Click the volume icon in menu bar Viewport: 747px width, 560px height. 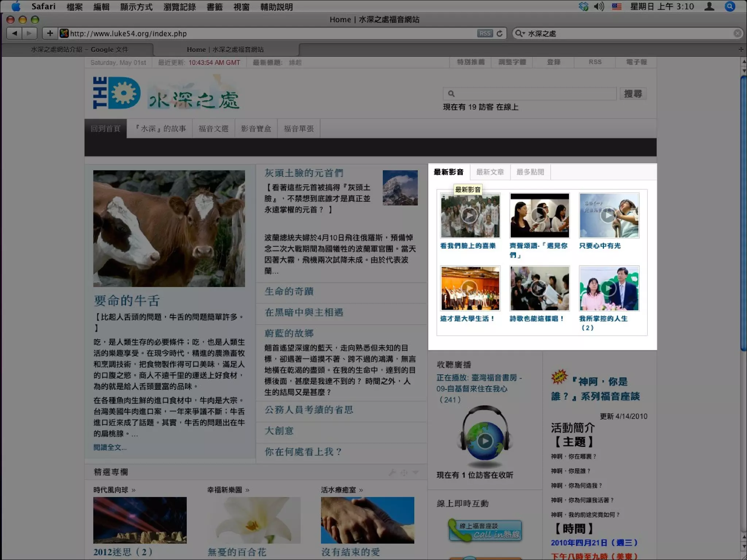point(599,7)
